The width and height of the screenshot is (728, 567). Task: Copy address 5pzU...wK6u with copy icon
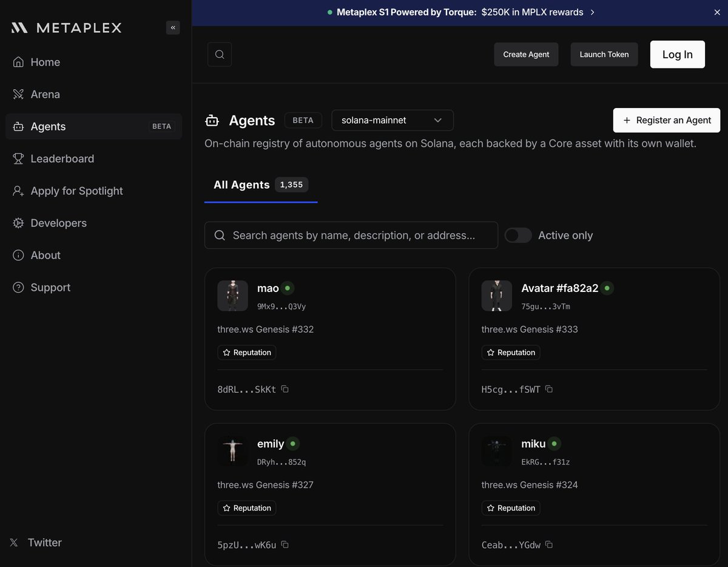tap(285, 545)
